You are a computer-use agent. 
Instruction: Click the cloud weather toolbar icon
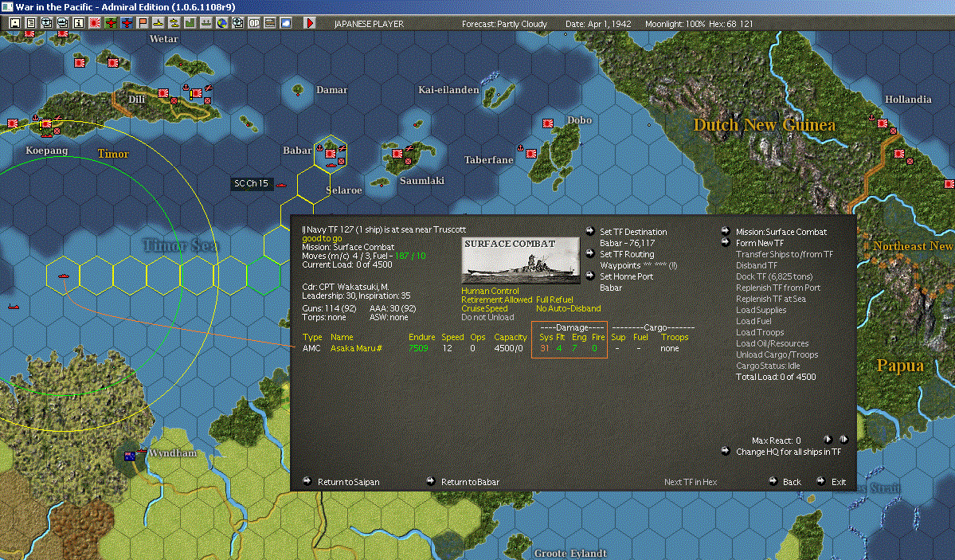click(x=286, y=23)
